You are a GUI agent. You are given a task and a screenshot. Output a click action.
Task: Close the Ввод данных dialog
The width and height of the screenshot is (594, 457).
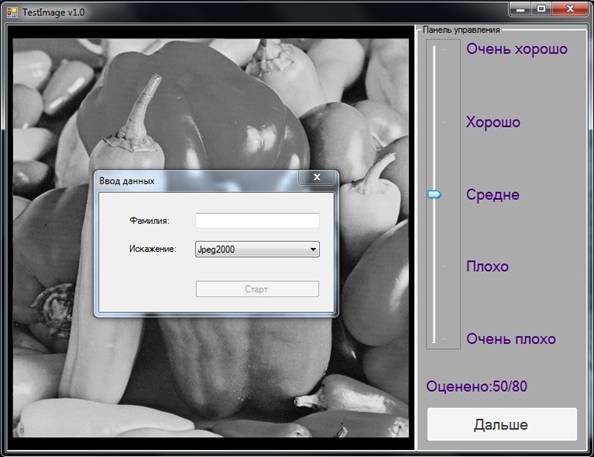(317, 177)
